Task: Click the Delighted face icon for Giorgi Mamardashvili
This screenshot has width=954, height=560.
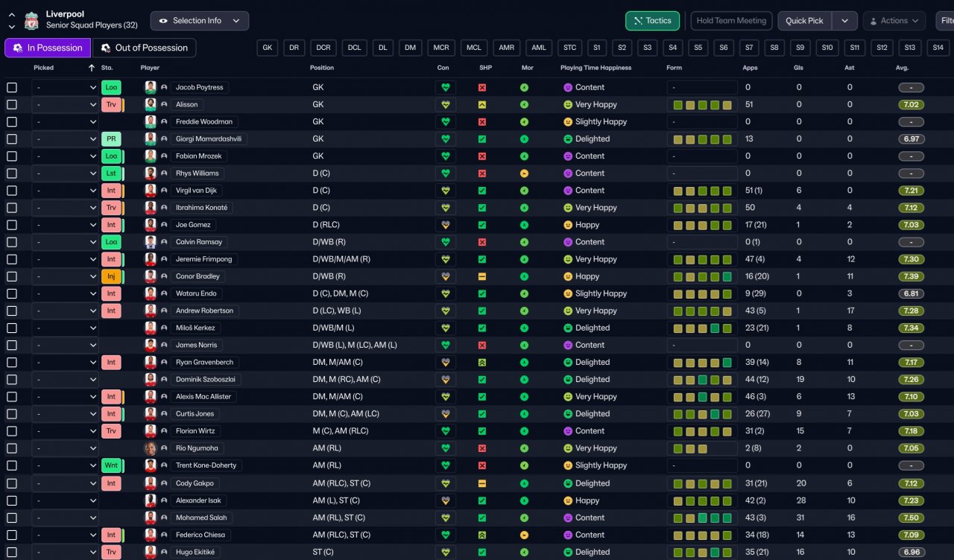Action: (x=568, y=139)
